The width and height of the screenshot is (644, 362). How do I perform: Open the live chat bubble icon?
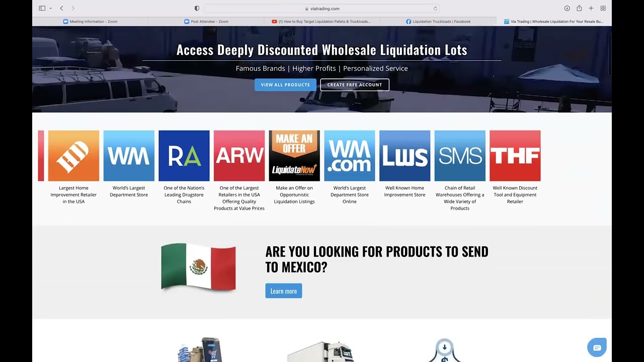597,347
